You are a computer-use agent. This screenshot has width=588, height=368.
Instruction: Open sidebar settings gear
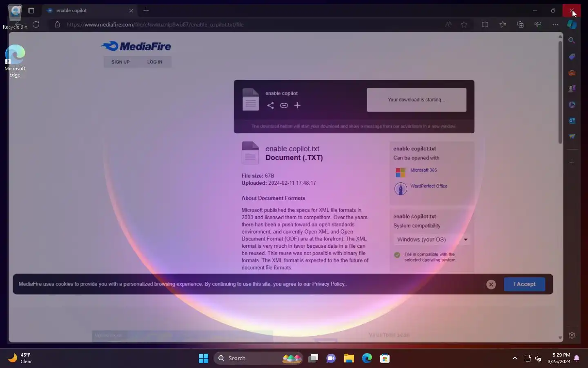click(x=572, y=335)
